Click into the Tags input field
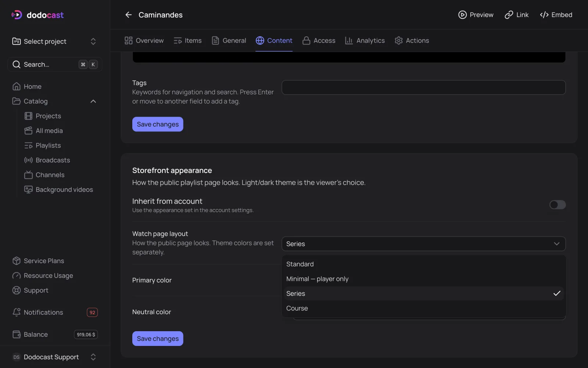Screen dimensions: 588x368 click(423, 88)
